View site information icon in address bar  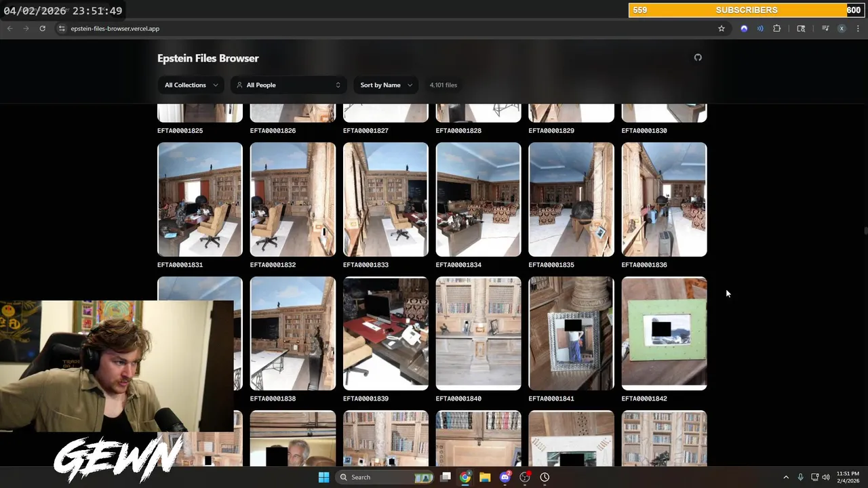pos(62,28)
